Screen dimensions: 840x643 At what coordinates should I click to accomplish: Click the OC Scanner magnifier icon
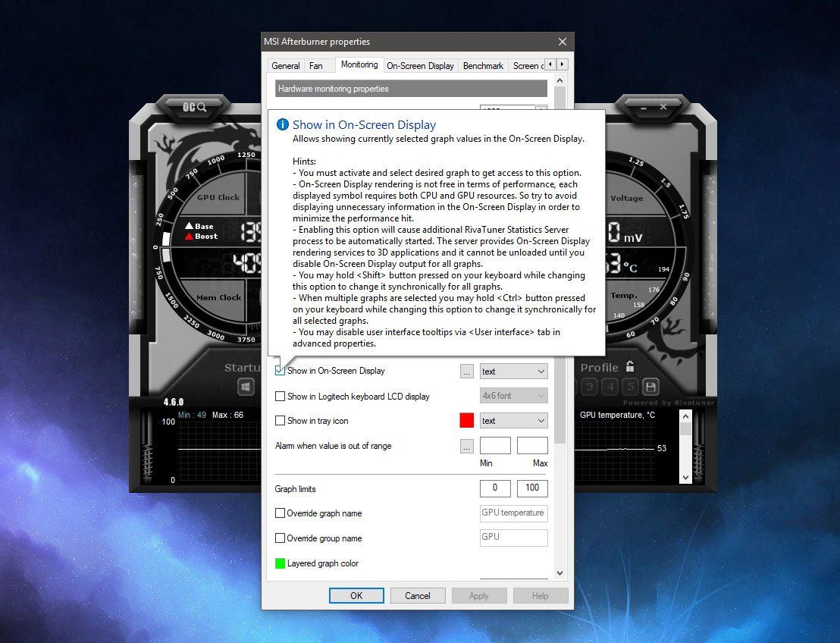pos(195,107)
